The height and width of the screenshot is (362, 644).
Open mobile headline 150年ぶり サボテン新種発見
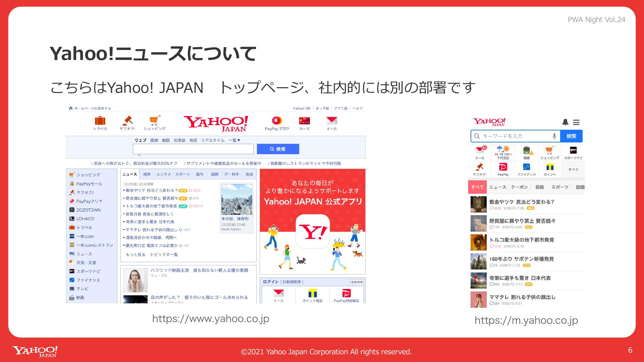522,259
